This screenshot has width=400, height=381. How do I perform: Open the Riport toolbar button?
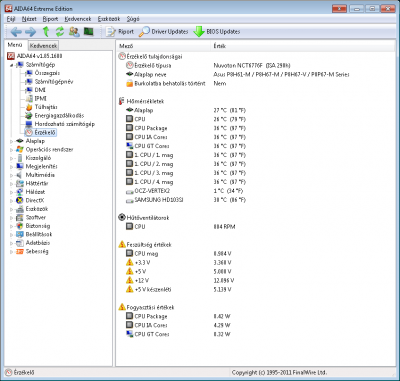pyautogui.click(x=120, y=32)
